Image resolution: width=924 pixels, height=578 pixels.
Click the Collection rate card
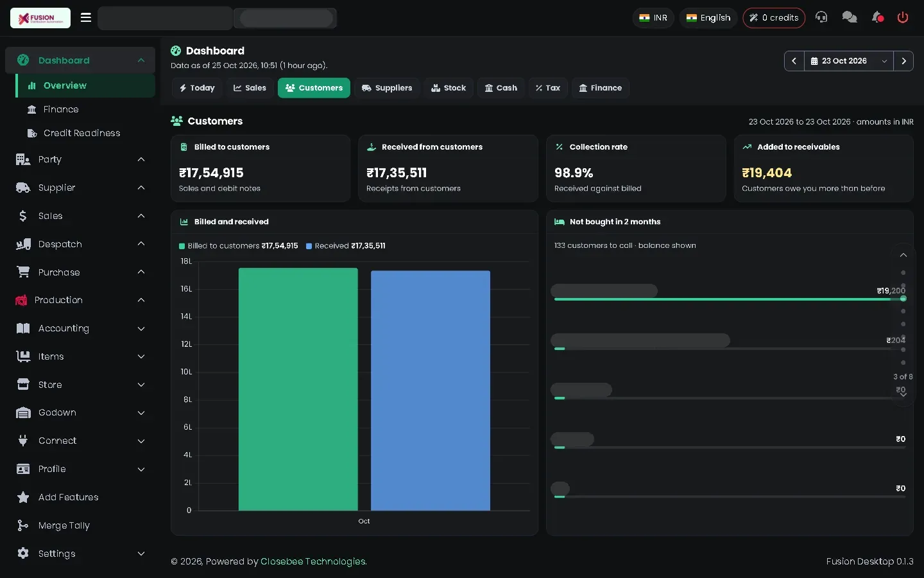click(636, 168)
